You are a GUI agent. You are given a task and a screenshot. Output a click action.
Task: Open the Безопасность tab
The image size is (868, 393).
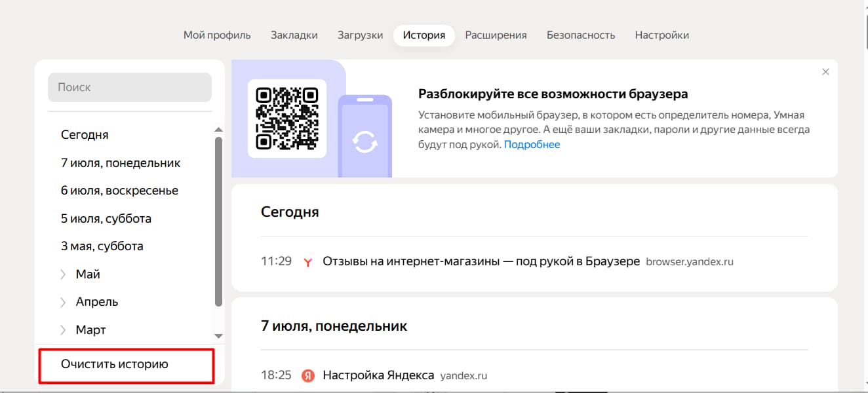tap(581, 35)
